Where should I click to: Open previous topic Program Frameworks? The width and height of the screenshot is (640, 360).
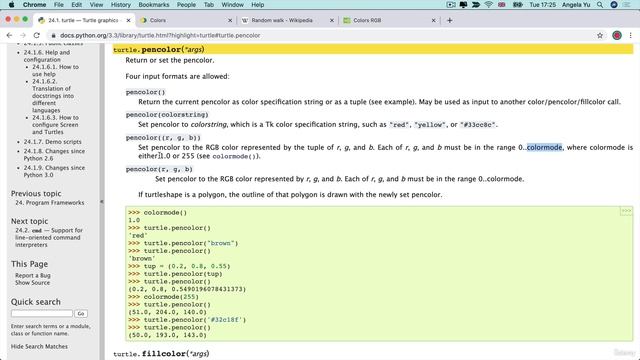[x=50, y=203]
